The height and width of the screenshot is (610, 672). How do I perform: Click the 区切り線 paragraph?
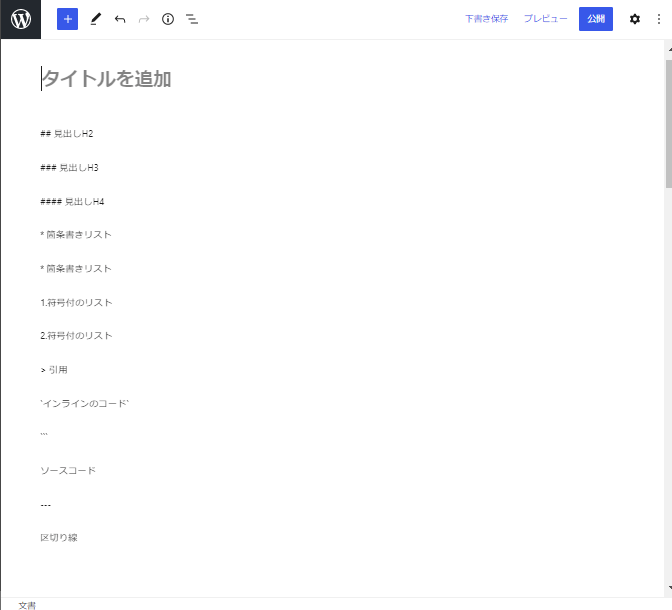click(x=59, y=538)
